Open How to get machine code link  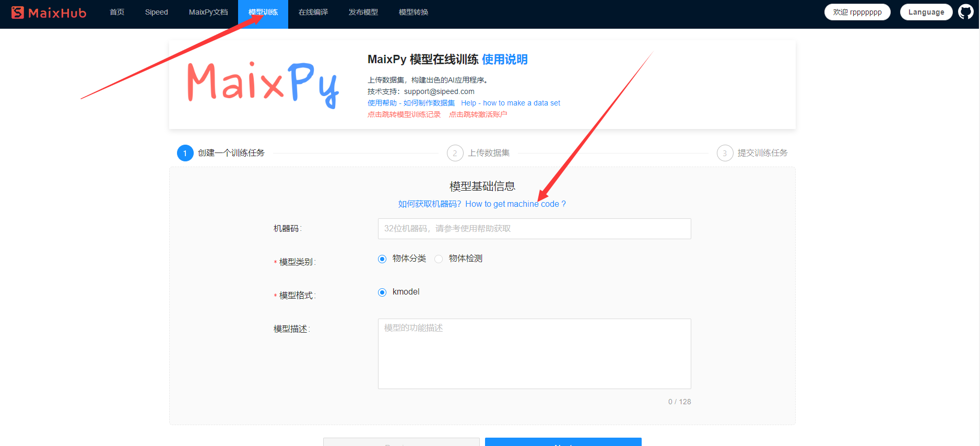click(x=515, y=204)
